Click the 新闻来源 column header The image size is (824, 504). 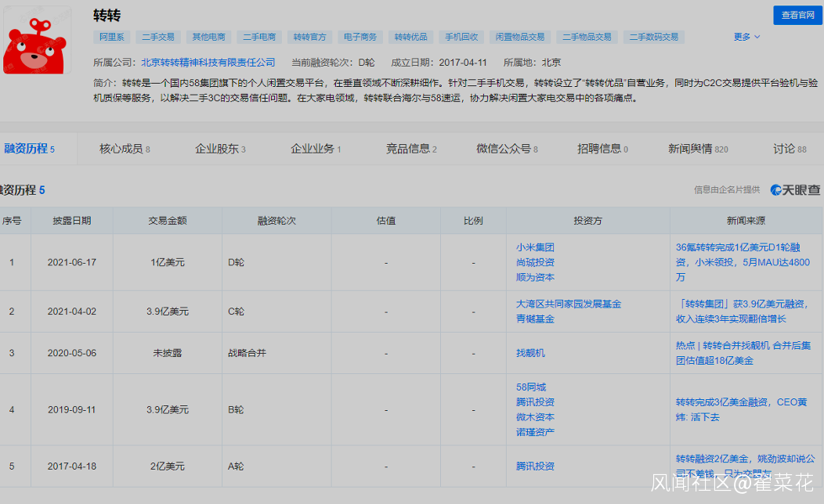pos(746,221)
